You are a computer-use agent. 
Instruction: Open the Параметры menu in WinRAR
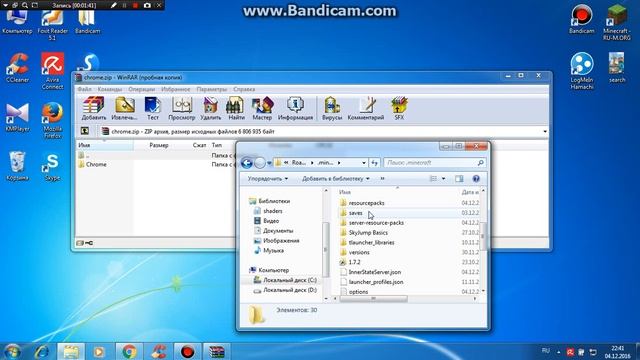[x=211, y=89]
